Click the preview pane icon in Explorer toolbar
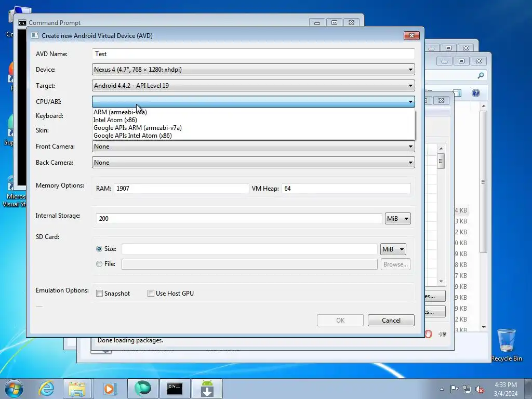Image resolution: width=532 pixels, height=399 pixels. 457,93
